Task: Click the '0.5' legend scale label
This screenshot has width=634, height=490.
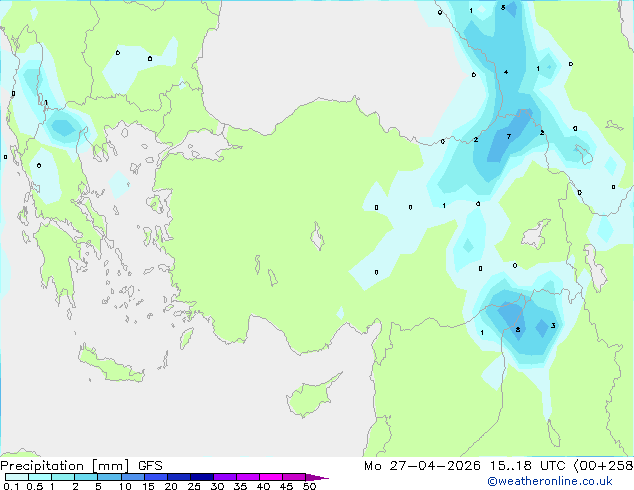Action: pos(35,486)
